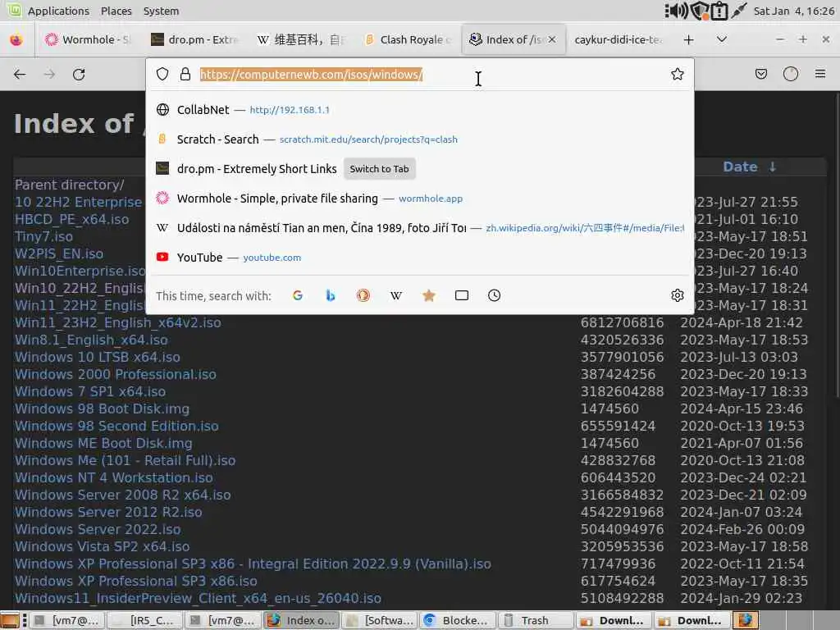This screenshot has width=840, height=630.
Task: Open search settings with the gear icon
Action: pyautogui.click(x=677, y=295)
